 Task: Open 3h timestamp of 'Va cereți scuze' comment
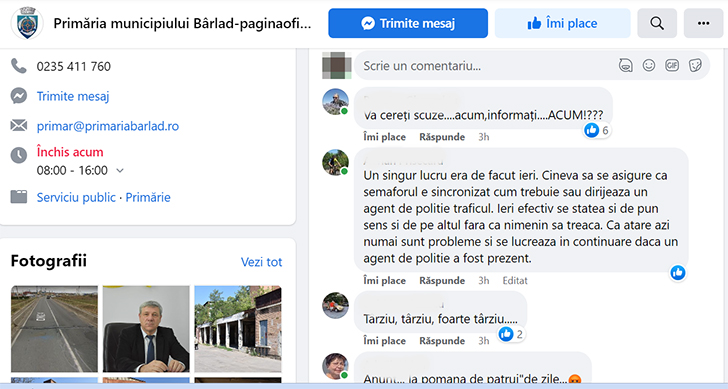484,137
